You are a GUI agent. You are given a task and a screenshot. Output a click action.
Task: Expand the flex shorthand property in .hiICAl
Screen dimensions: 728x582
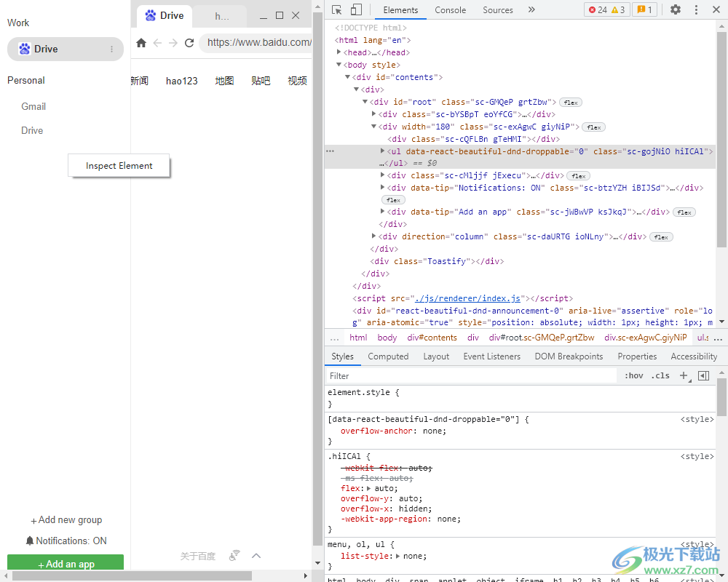point(369,488)
